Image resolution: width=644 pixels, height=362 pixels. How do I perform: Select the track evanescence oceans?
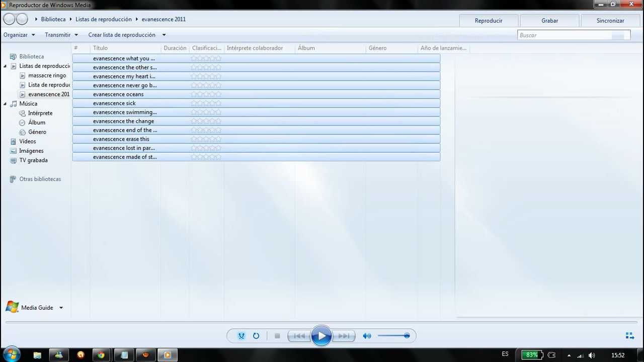[x=256, y=94]
